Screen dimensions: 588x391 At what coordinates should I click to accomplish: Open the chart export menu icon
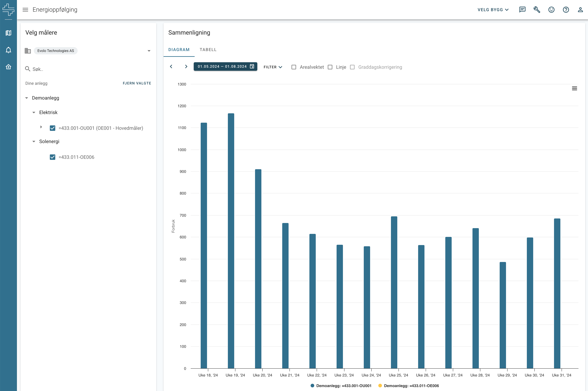[574, 88]
